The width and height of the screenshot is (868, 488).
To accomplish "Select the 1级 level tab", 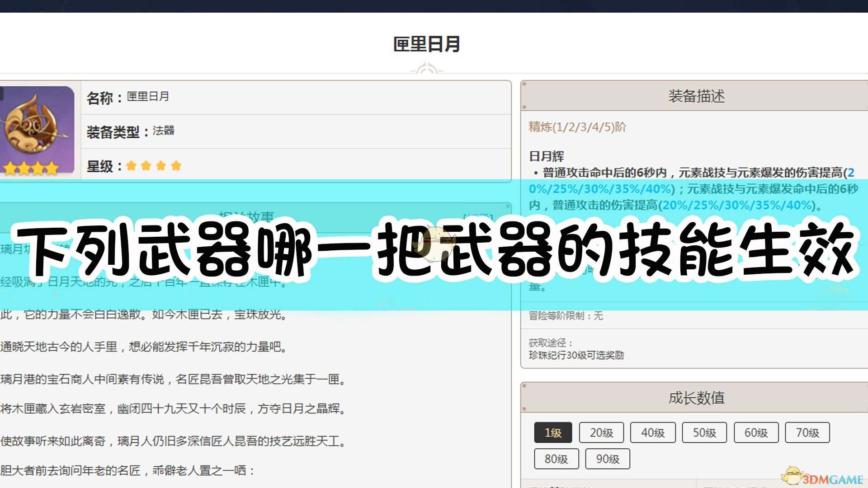I will 553,432.
